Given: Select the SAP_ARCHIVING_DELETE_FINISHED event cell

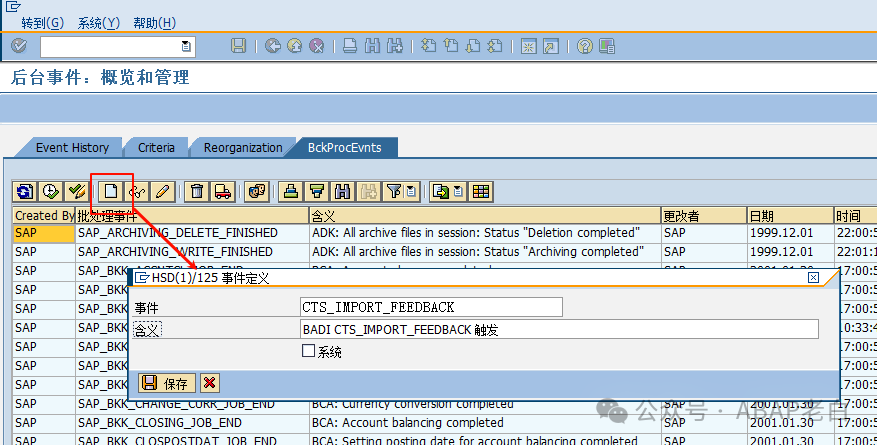Looking at the screenshot, I should 192,233.
